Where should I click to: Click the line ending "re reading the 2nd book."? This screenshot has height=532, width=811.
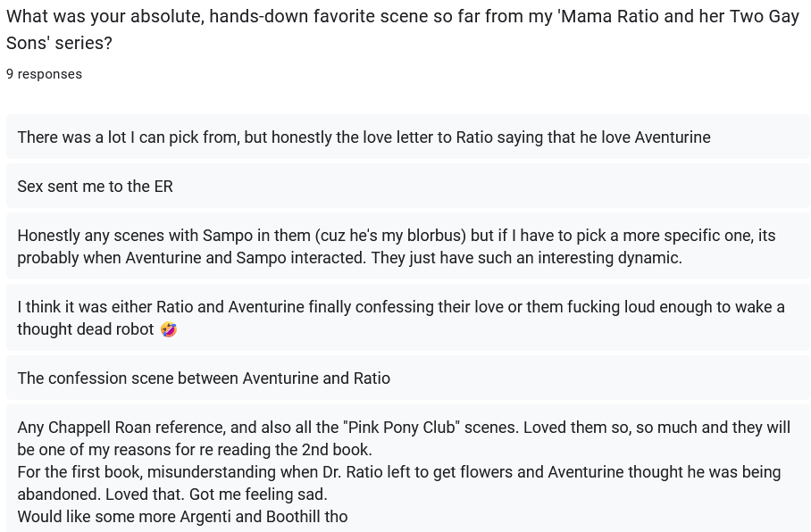click(194, 450)
